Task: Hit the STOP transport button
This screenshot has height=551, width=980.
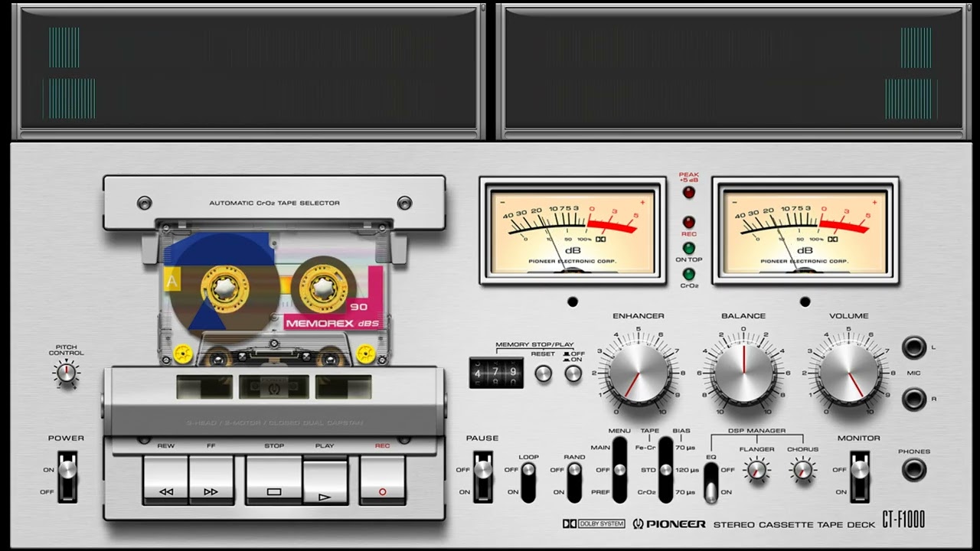Action: click(x=273, y=481)
